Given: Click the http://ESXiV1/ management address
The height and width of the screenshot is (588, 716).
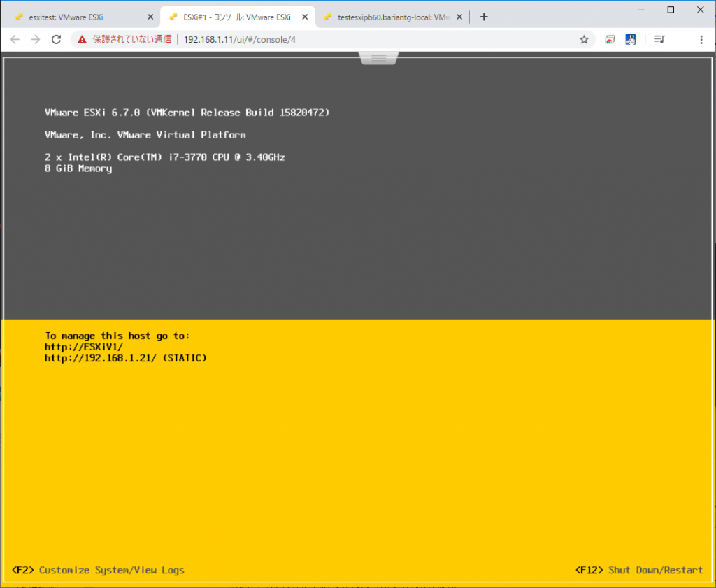Looking at the screenshot, I should pyautogui.click(x=84, y=347).
